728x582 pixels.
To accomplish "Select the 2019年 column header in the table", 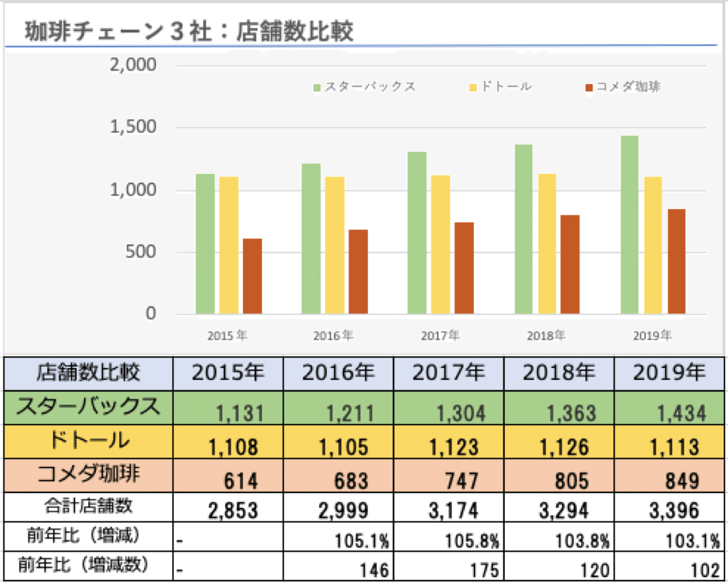I will click(x=668, y=369).
